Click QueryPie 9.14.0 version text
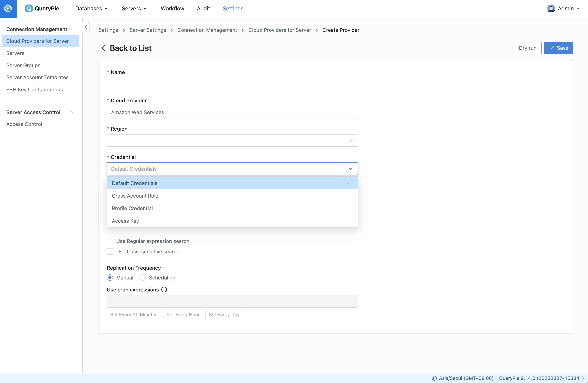This screenshot has height=383, width=588. [x=541, y=378]
